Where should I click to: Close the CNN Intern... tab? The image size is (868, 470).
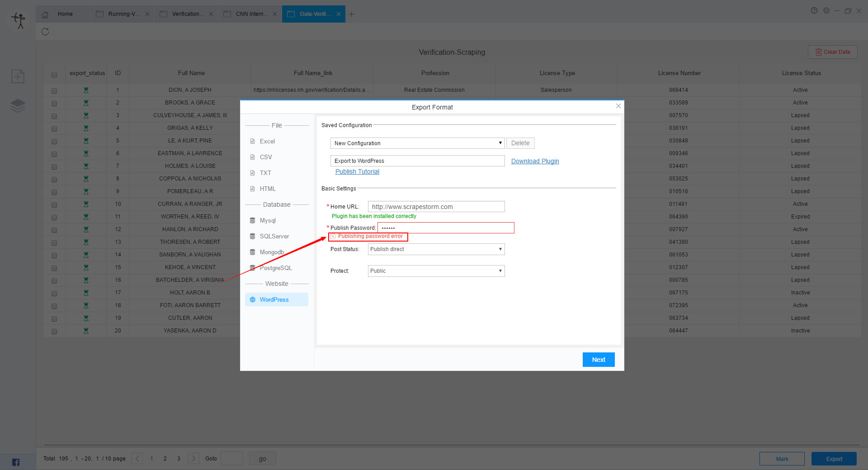275,14
